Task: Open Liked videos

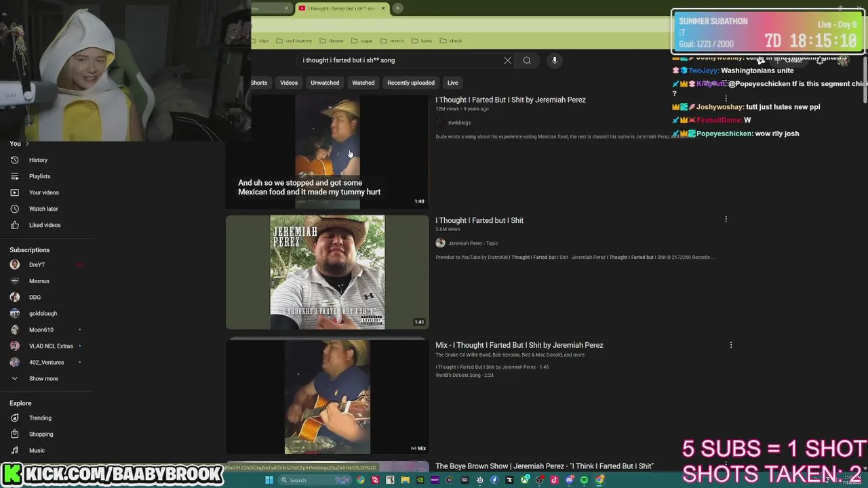Action: pyautogui.click(x=45, y=225)
